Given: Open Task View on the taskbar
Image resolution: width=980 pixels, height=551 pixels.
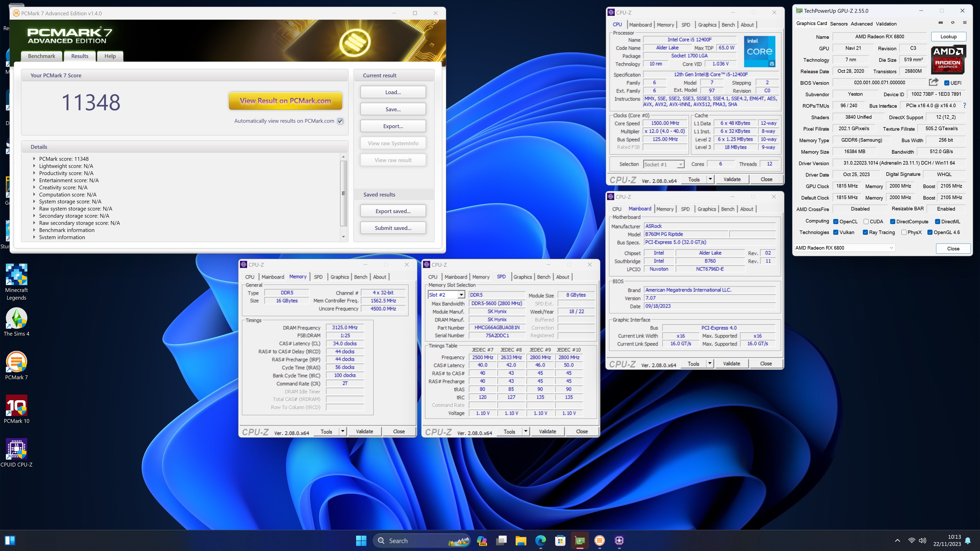Looking at the screenshot, I should click(501, 540).
